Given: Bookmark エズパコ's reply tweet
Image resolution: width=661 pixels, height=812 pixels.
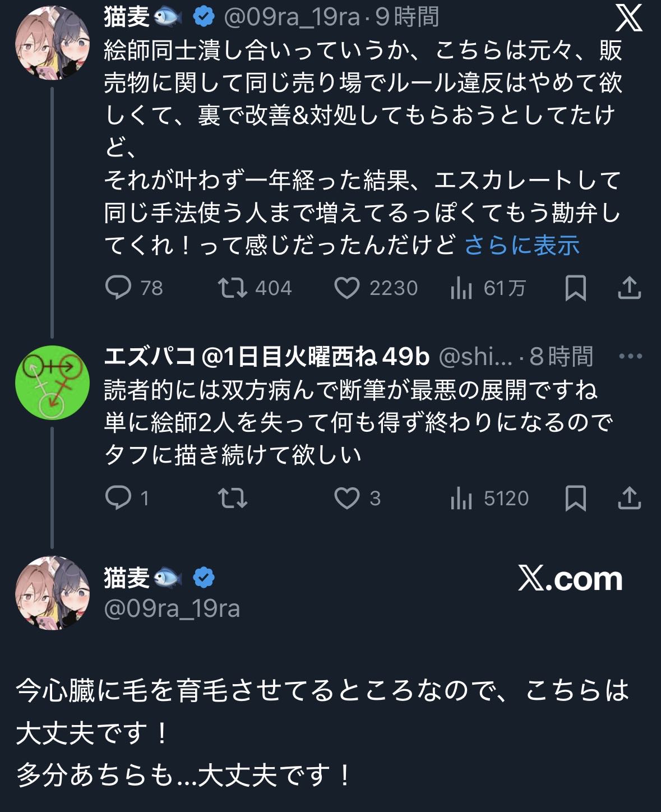Looking at the screenshot, I should (x=575, y=497).
